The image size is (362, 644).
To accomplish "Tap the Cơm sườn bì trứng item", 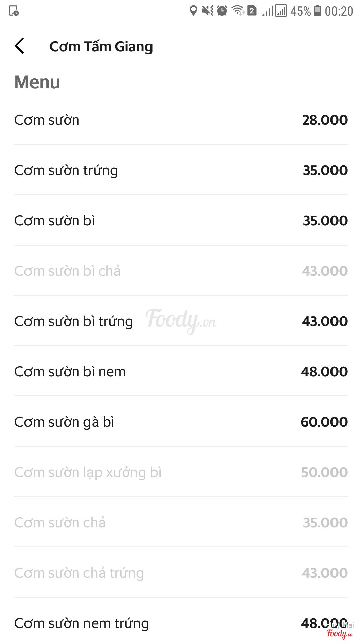I will click(x=73, y=321).
